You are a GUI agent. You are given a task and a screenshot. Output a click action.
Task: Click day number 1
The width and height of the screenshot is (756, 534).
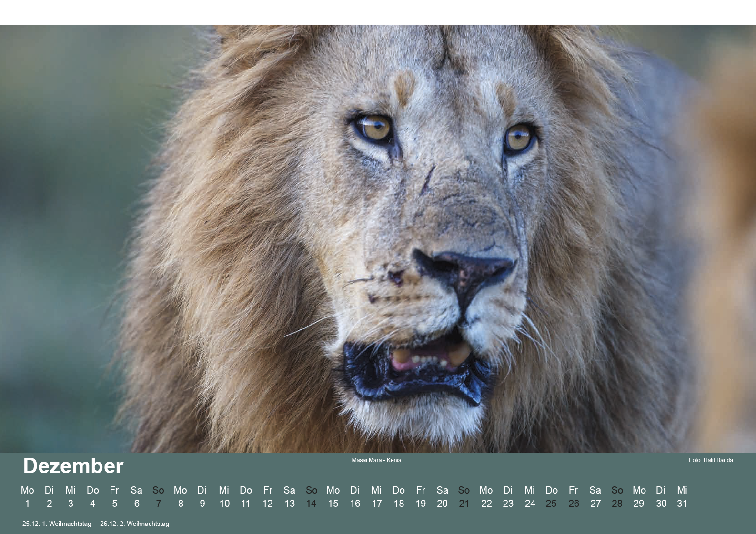click(27, 504)
